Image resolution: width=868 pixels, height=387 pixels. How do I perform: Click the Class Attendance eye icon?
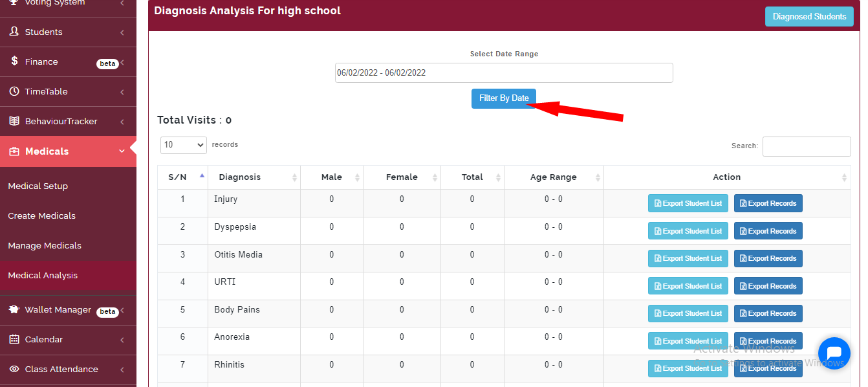pos(14,369)
